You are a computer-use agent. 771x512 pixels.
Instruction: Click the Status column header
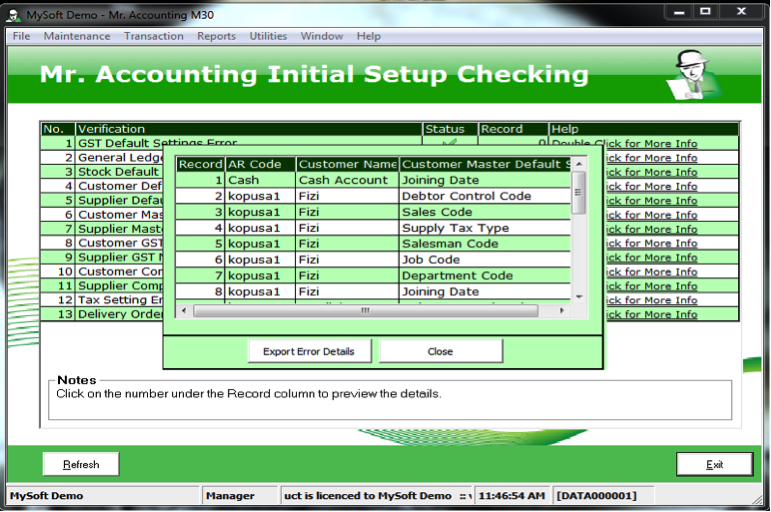coord(450,129)
